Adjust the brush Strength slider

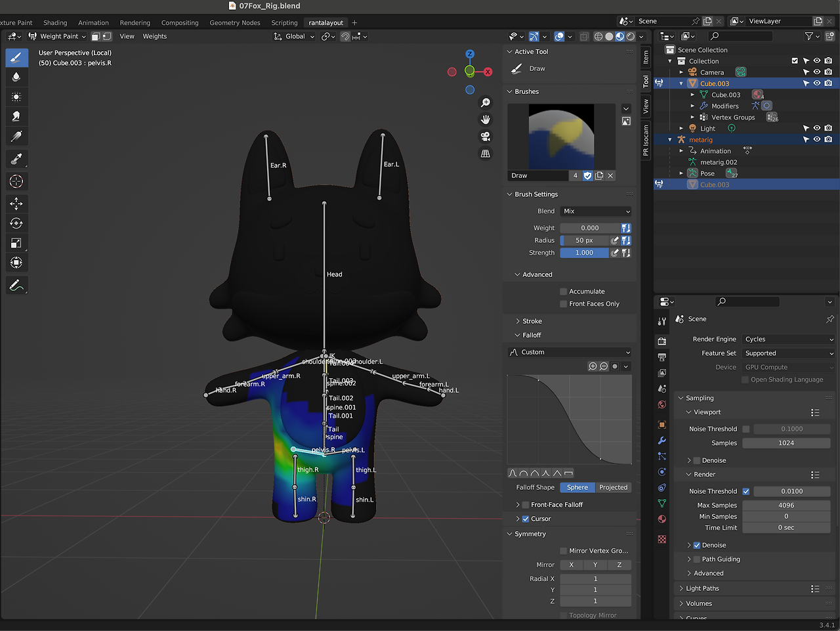(x=584, y=253)
